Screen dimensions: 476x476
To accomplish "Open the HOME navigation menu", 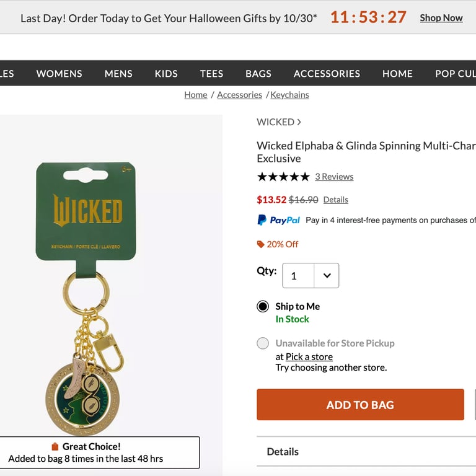I will [x=397, y=73].
